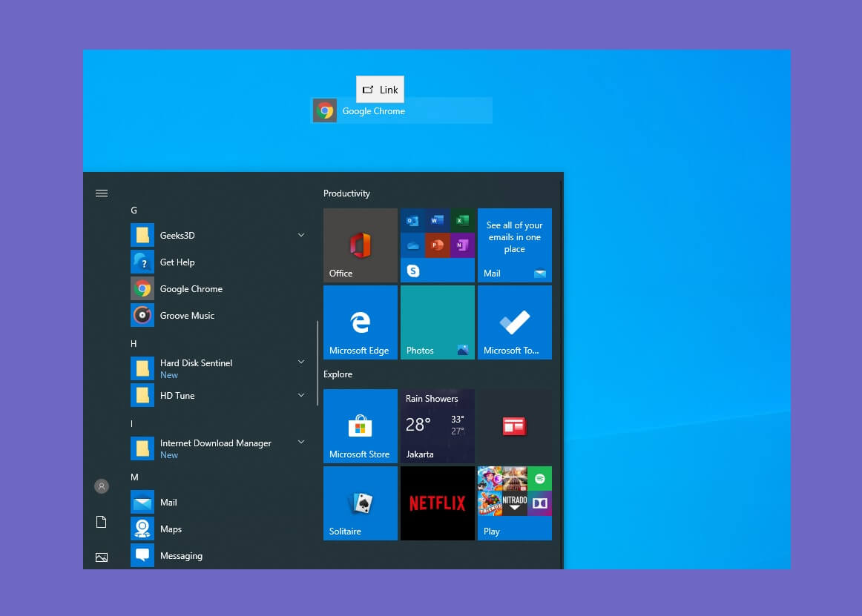The image size is (862, 616).
Task: Open Documents from the Start sidebar
Action: [x=102, y=521]
